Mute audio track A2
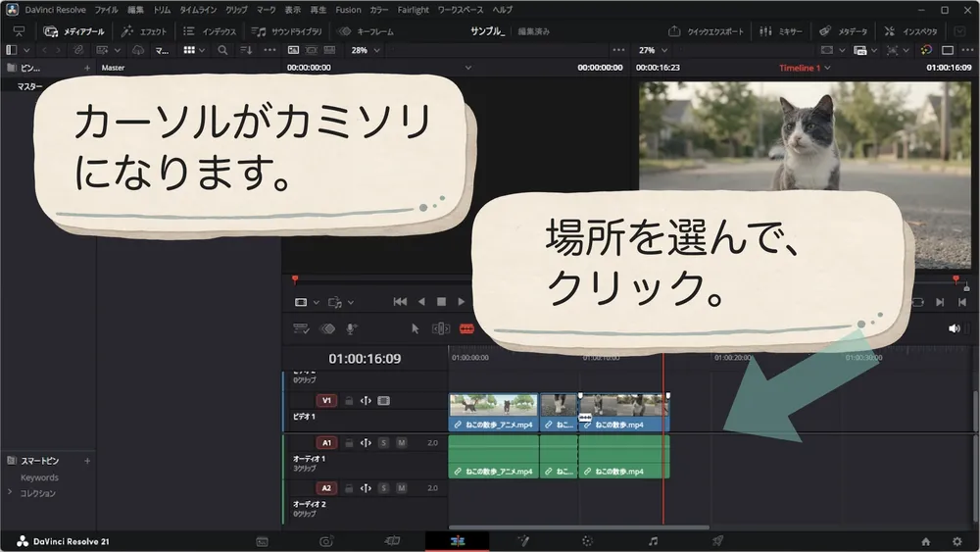The width and height of the screenshot is (980, 552). tap(401, 487)
